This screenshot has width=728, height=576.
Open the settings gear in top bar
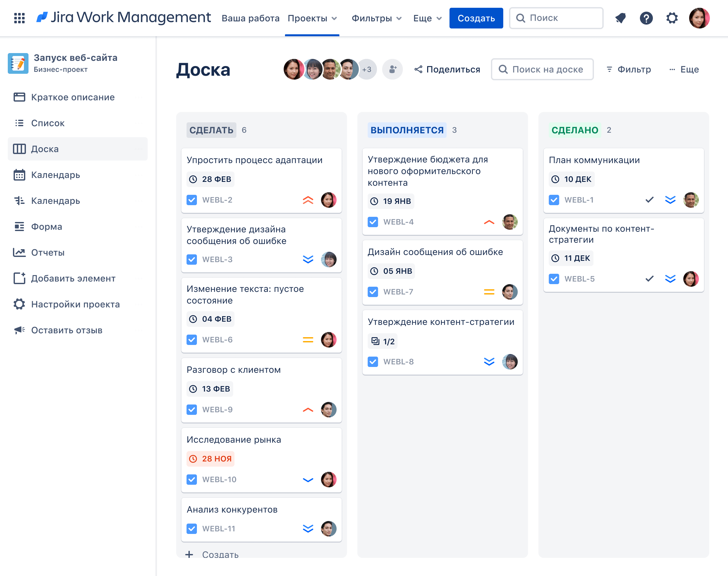(x=672, y=18)
